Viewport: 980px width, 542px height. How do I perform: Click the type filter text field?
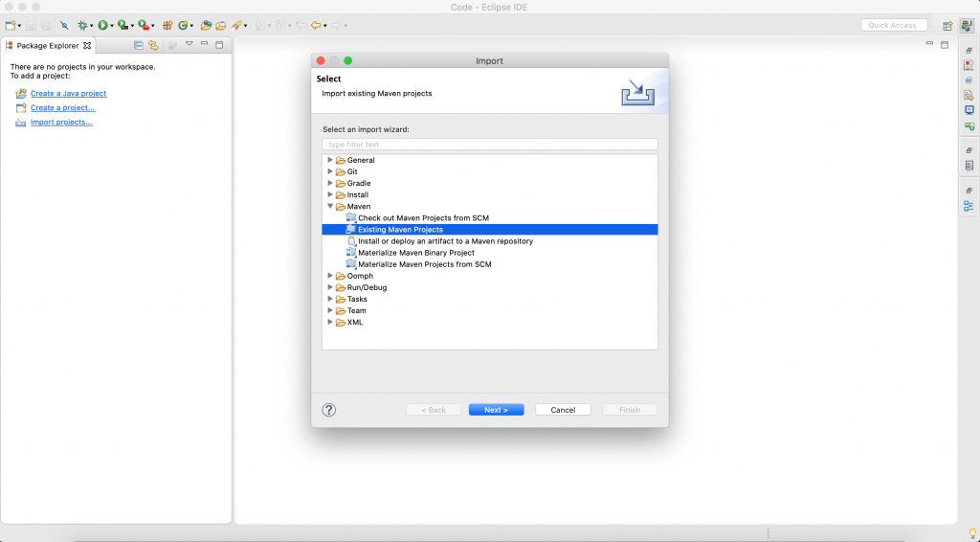point(489,145)
